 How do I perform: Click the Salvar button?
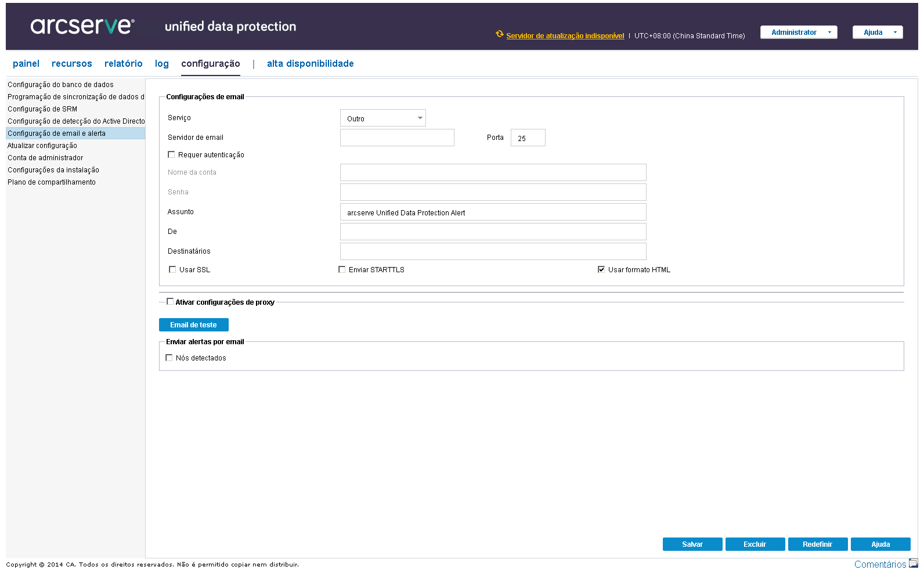click(x=692, y=544)
